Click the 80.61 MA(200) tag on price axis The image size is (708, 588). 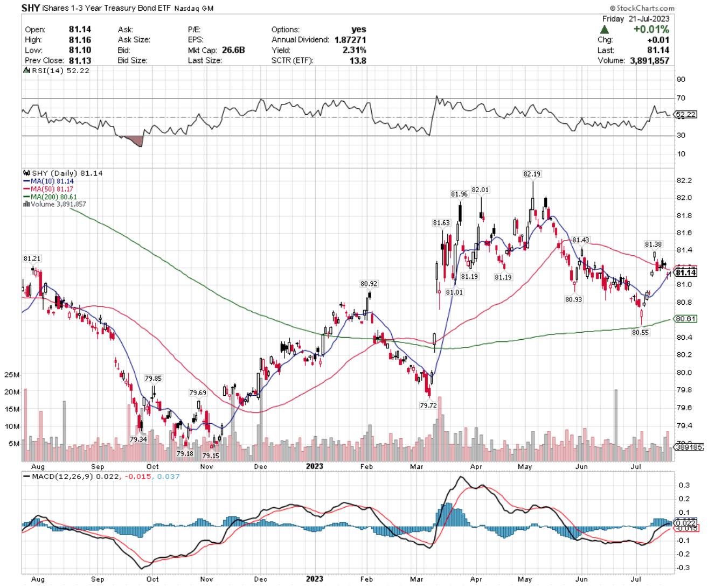[x=686, y=319]
